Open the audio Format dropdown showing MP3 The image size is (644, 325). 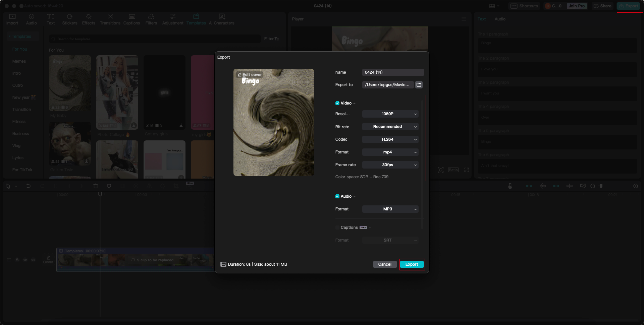(390, 209)
